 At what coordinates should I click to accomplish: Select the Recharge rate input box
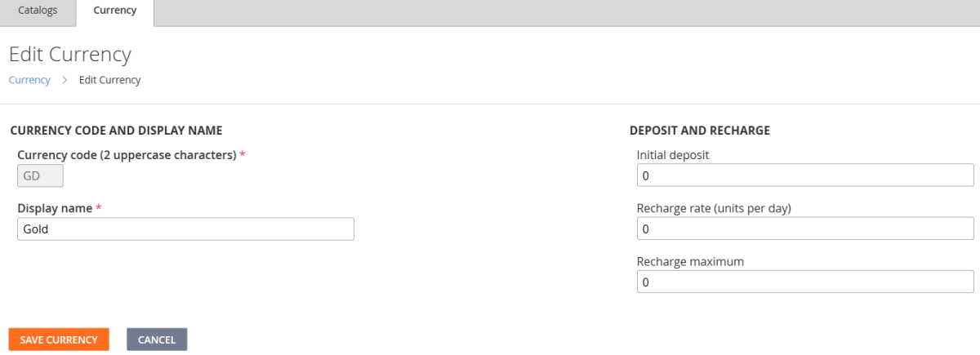click(x=805, y=229)
